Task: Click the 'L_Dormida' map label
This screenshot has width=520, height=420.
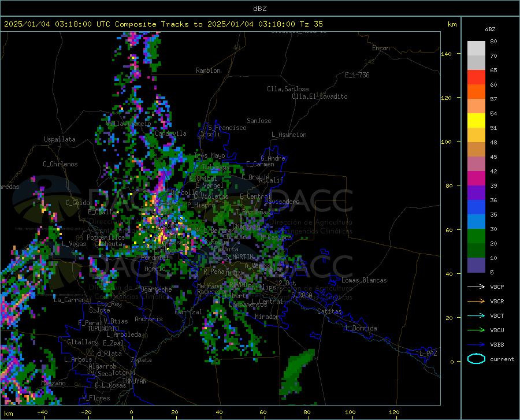Action: tap(361, 328)
